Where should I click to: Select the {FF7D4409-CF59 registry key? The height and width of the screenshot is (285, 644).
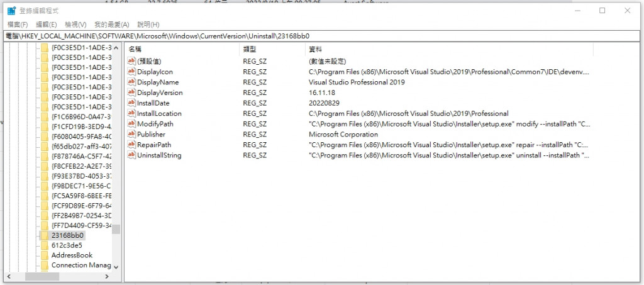[81, 225]
